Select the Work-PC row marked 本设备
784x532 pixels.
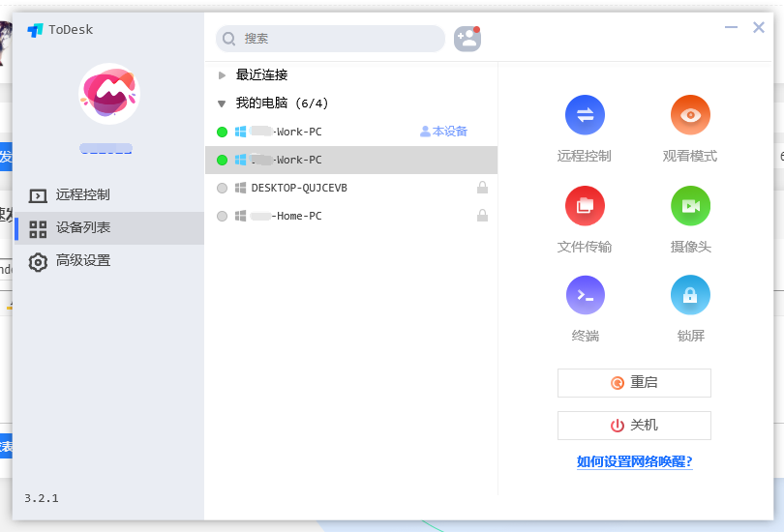pos(351,132)
